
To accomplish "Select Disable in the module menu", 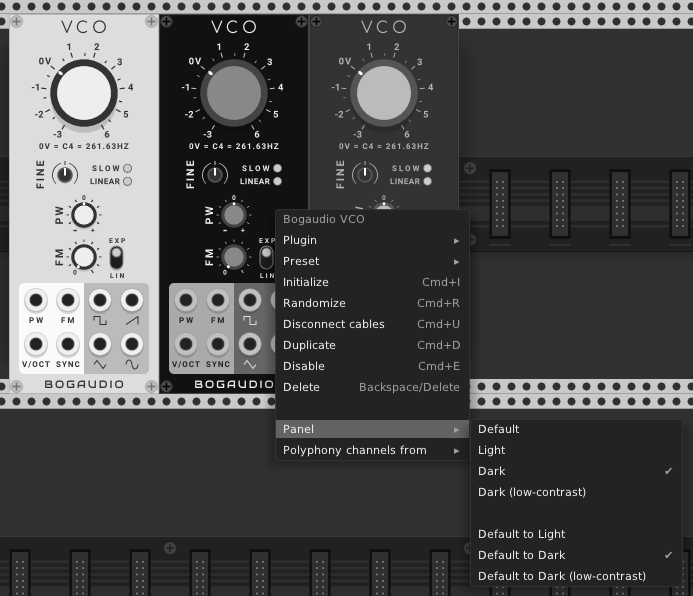I will (x=372, y=366).
